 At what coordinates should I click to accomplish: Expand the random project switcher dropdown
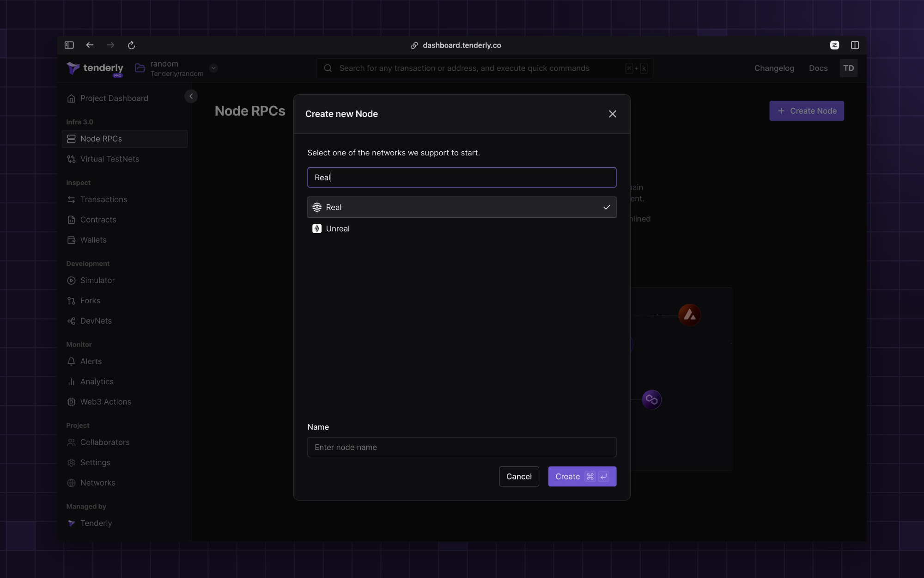[213, 68]
